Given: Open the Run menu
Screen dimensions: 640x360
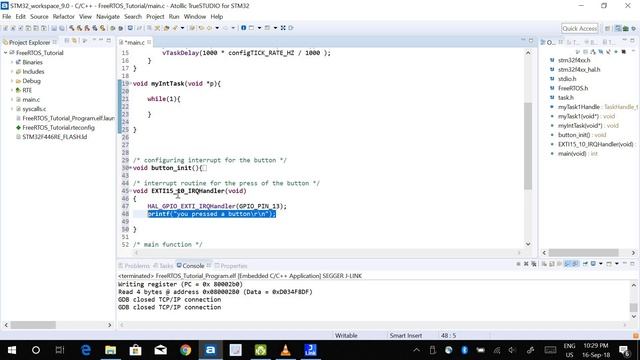Looking at the screenshot, I should coord(174,17).
